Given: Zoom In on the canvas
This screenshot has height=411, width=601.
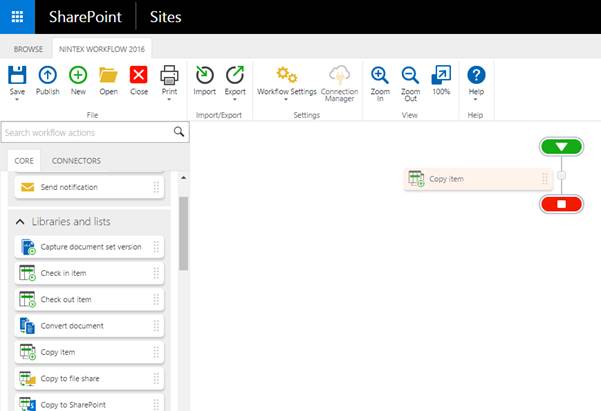Looking at the screenshot, I should click(x=380, y=84).
